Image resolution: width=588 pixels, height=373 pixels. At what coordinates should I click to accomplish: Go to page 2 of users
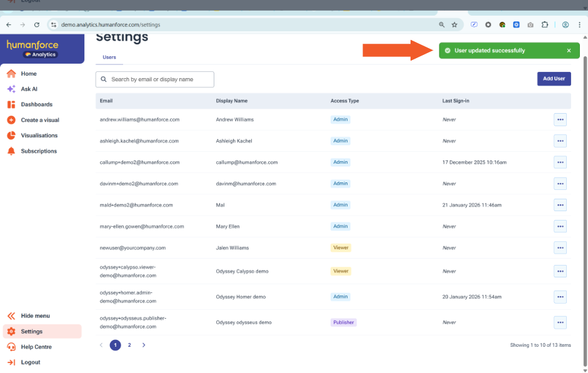tap(129, 345)
